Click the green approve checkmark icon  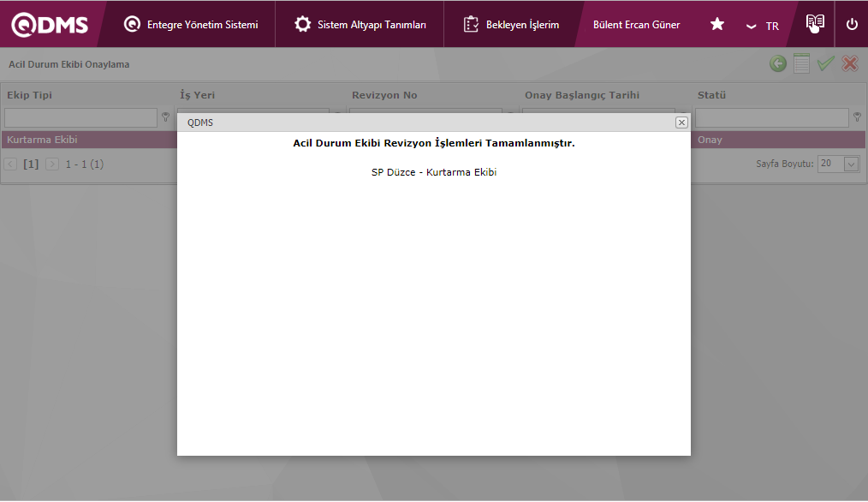pos(825,63)
